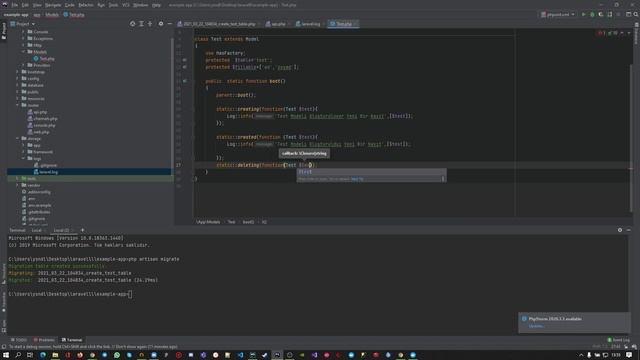Switch to laravel.log editor tab

(x=309, y=24)
